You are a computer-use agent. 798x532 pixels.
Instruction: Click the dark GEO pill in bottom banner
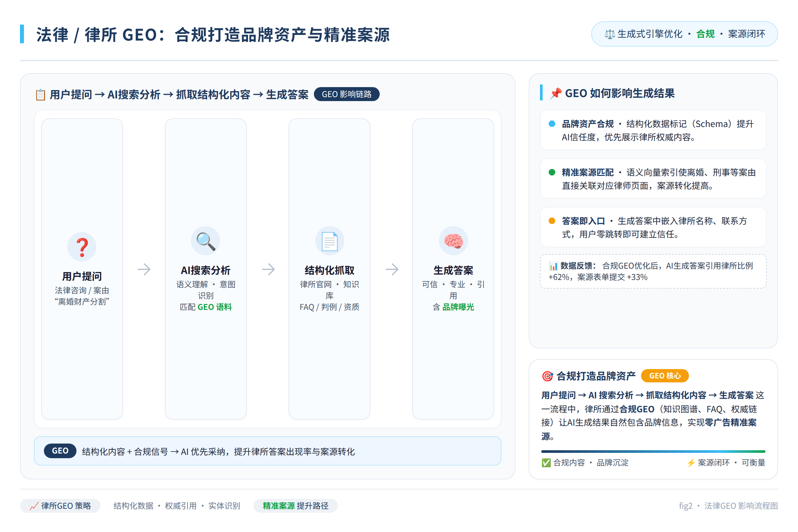60,451
